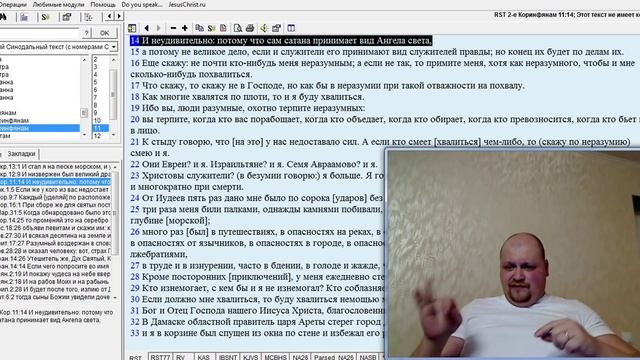640x360 pixels.
Task: Click verse 14 'И неудивительно: потому что сам сатана'
Action: (281, 41)
